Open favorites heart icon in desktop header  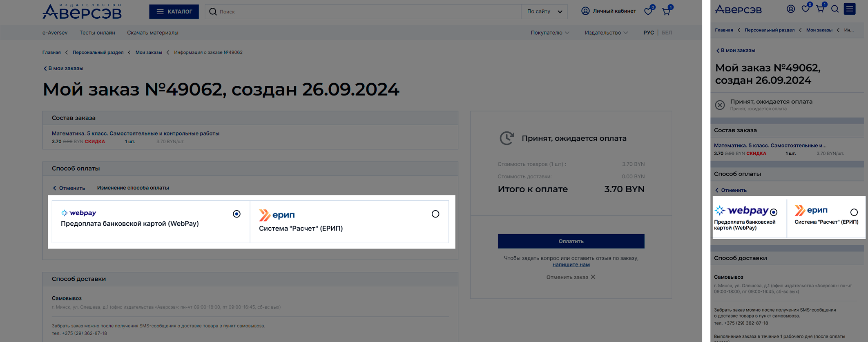point(648,11)
